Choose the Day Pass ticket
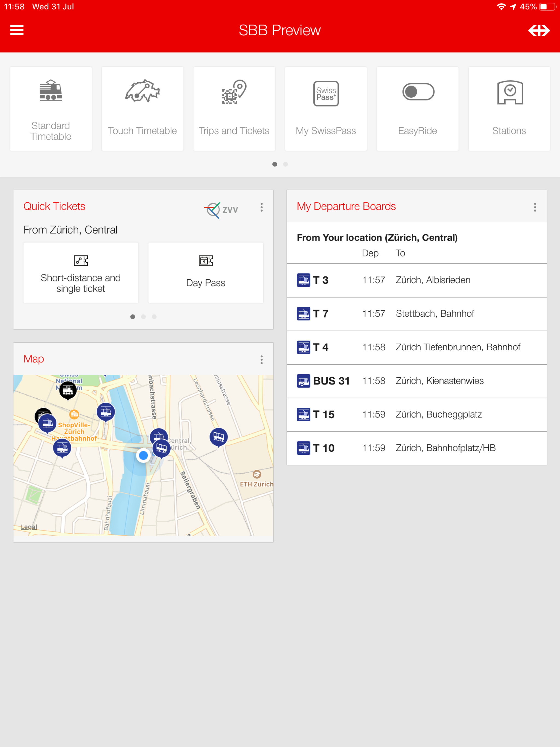The height and width of the screenshot is (747, 560). point(205,273)
